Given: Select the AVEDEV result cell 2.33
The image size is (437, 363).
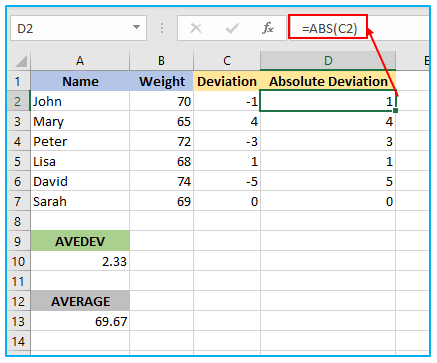Looking at the screenshot, I should [x=80, y=261].
